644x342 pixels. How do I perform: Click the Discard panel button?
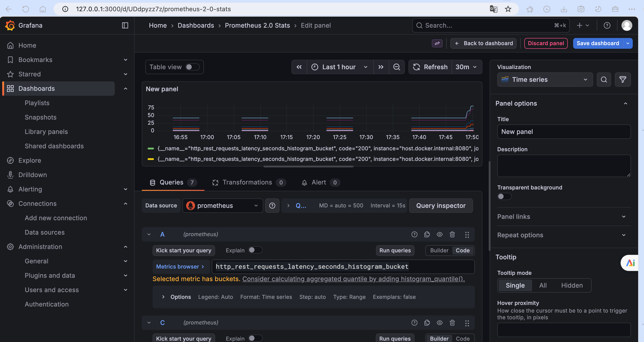click(x=545, y=43)
